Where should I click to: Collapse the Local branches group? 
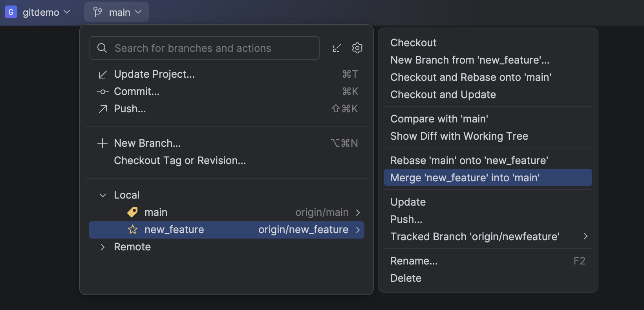click(103, 195)
